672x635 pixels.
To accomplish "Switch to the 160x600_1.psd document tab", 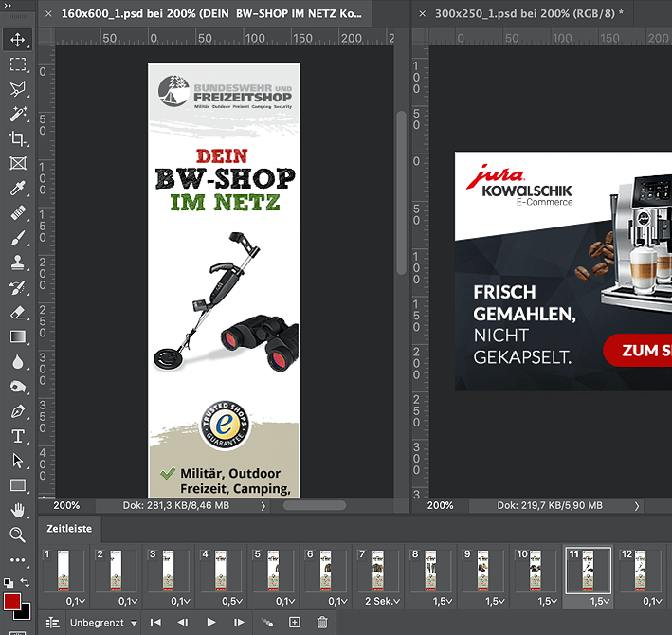I will [211, 13].
